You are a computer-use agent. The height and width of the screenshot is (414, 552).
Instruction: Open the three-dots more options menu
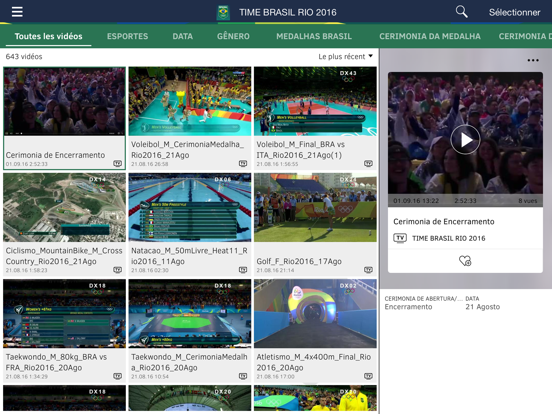tap(533, 60)
